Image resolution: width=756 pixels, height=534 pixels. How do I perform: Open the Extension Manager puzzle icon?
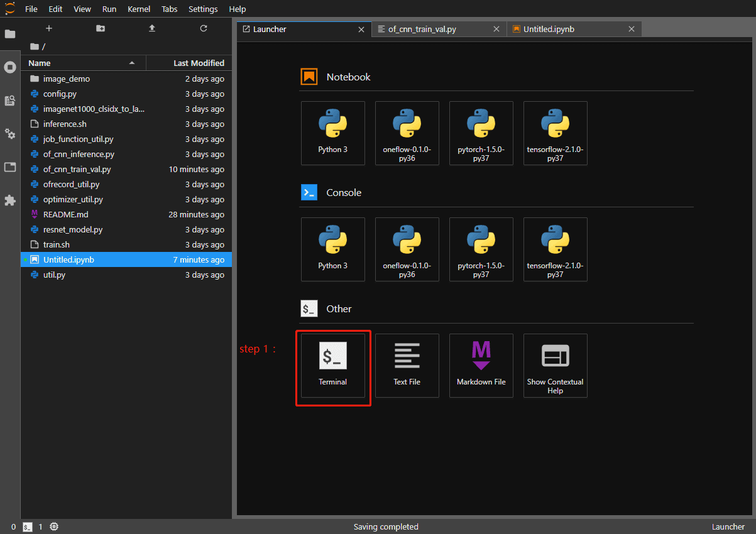10,200
